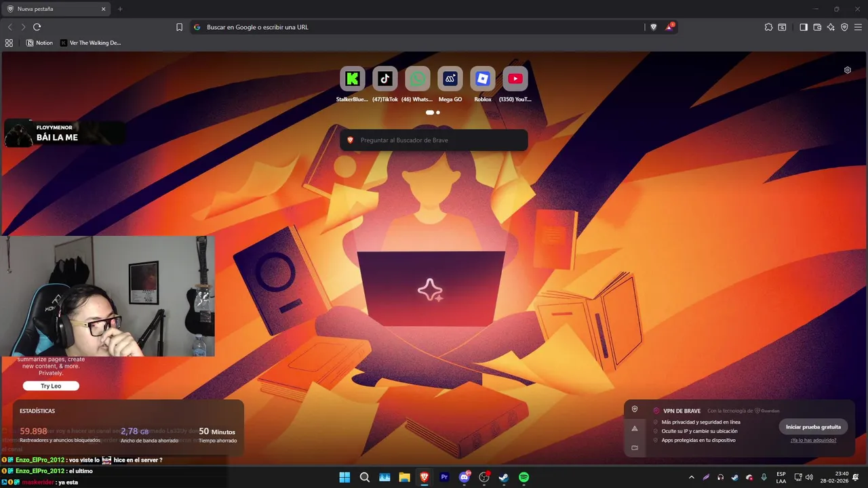This screenshot has width=868, height=488.
Task: Bookmark this page icon in address bar
Action: (x=179, y=27)
